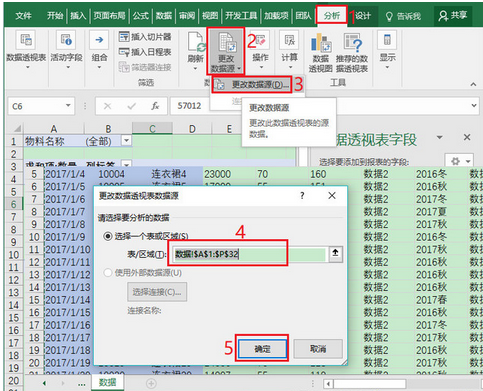
Task: Switch to the 审阅 Review tab
Action: (x=187, y=16)
